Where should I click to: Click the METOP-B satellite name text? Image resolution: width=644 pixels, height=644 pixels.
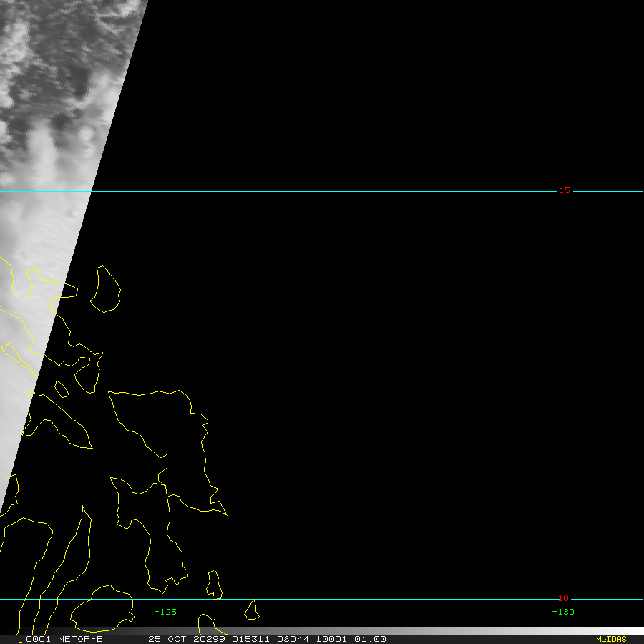[x=80, y=639]
